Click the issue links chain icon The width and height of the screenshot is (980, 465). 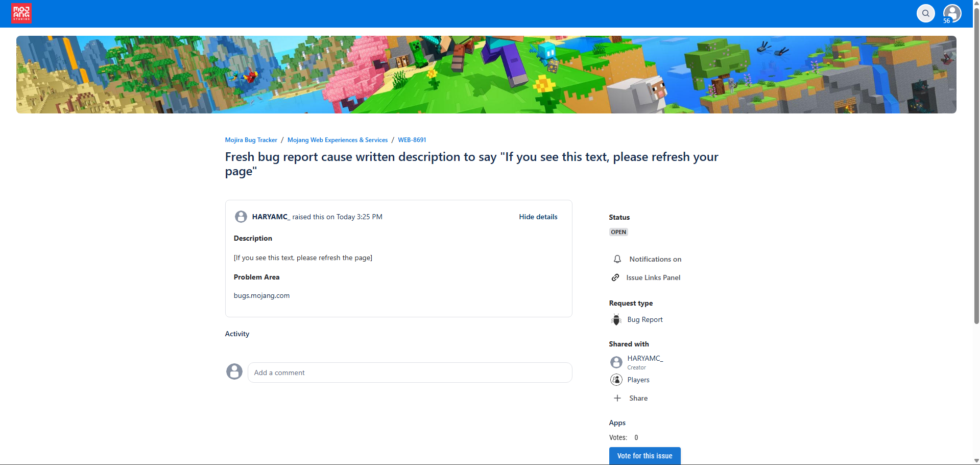coord(616,277)
